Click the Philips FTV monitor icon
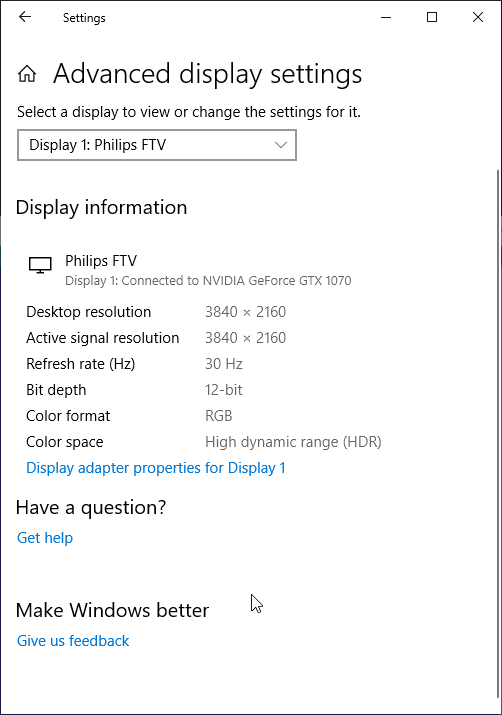 40,265
